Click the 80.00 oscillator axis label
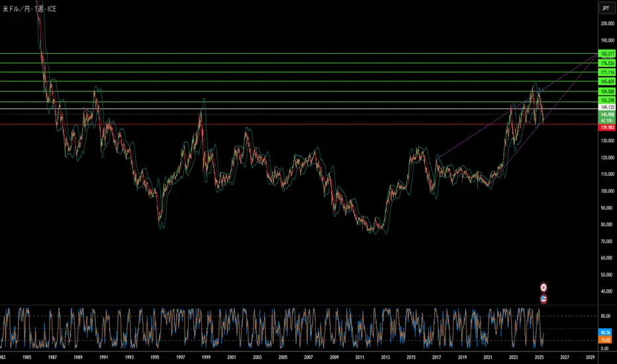The image size is (617, 364). 605,316
